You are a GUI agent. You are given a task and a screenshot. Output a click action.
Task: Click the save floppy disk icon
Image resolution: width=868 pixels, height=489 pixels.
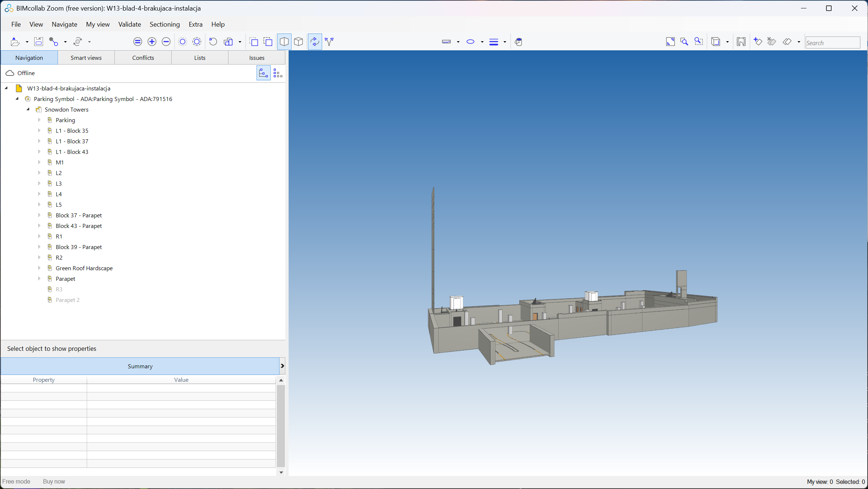39,42
